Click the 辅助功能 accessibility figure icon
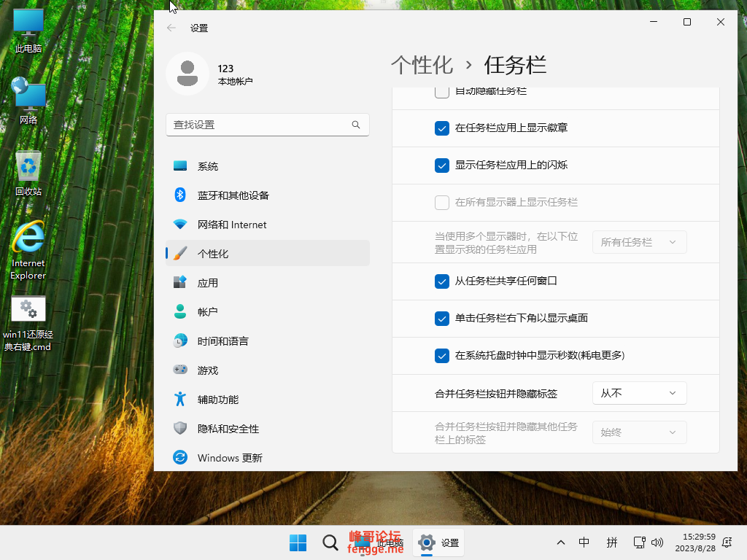This screenshot has height=560, width=747. (x=180, y=399)
